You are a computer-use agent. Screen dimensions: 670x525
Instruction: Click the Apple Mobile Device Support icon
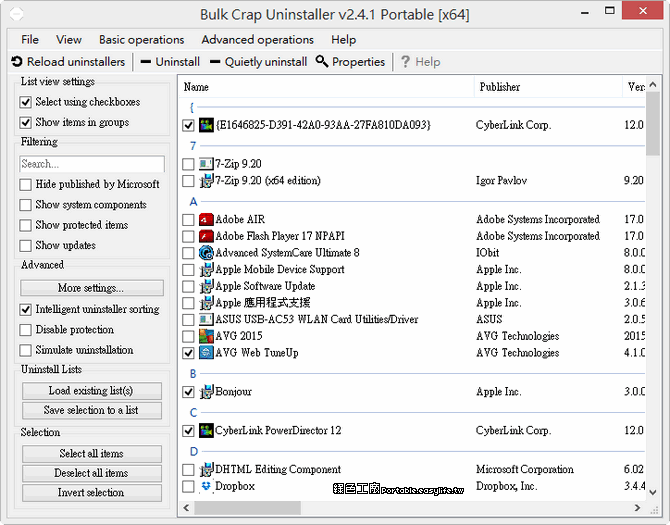(206, 270)
